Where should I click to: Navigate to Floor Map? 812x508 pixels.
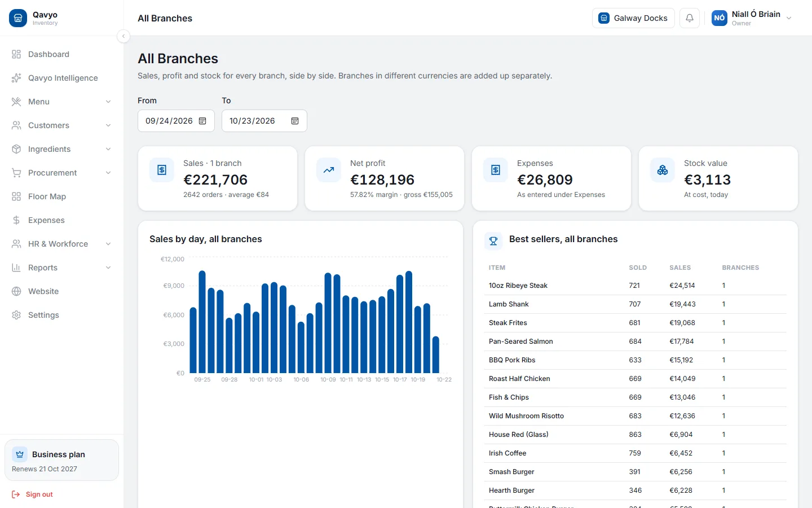[61, 196]
